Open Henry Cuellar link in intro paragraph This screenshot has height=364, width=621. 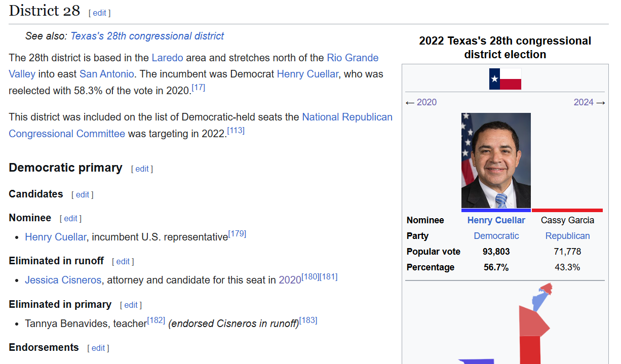point(307,74)
